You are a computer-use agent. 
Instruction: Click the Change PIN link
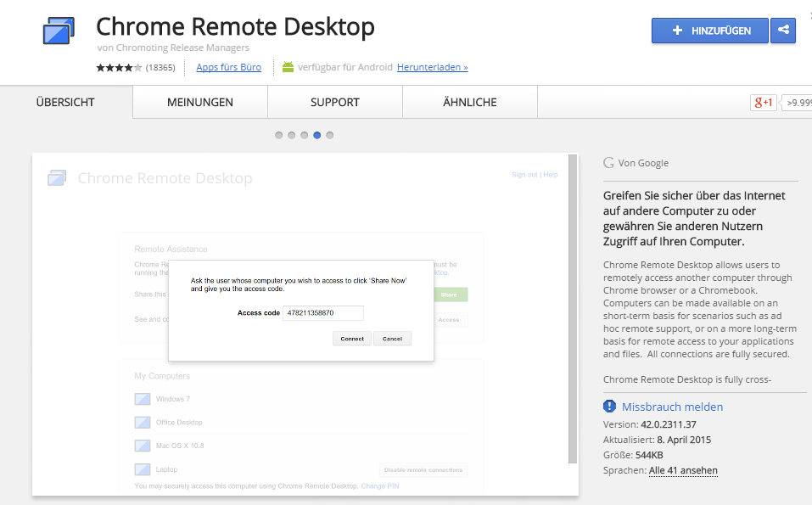380,485
